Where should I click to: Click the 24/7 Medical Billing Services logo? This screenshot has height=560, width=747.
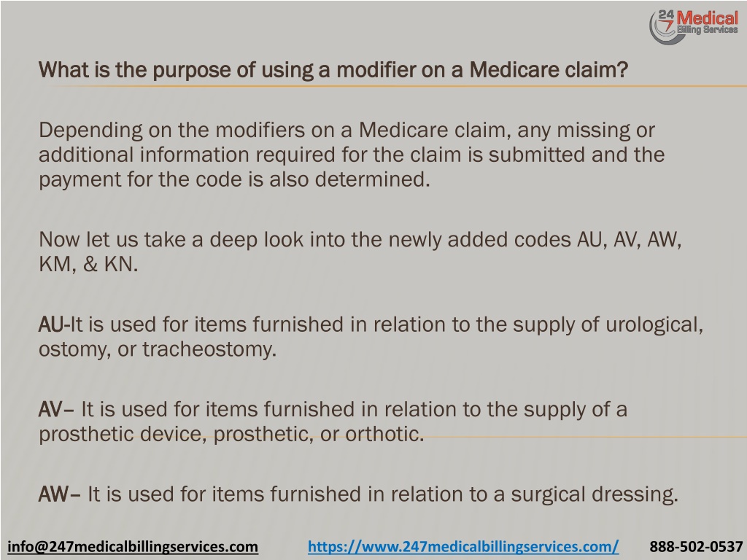[694, 26]
